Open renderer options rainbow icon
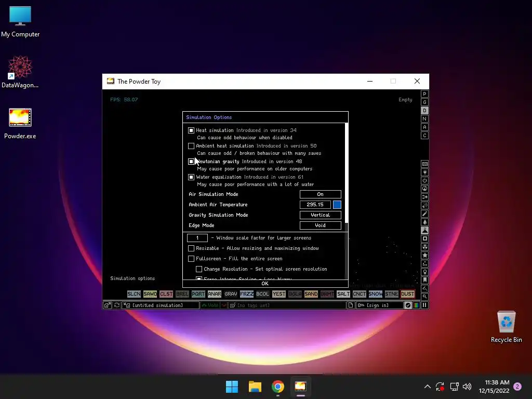532x399 pixels. (x=416, y=305)
